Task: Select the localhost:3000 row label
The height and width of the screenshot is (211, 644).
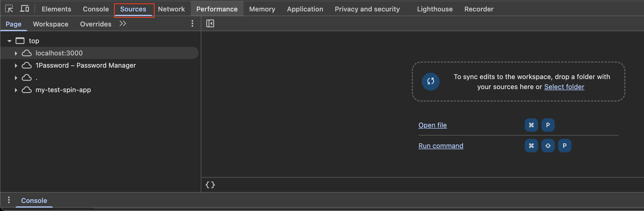Action: coord(59,53)
